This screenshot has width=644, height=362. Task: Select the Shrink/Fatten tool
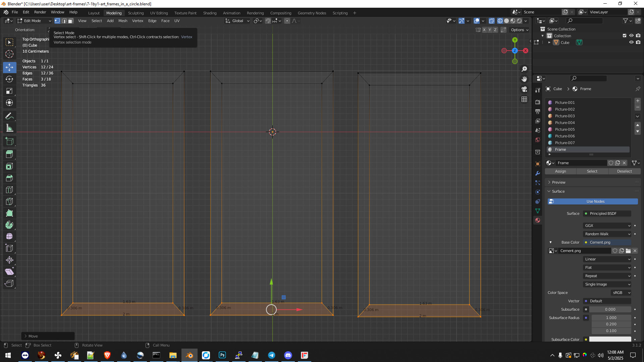(x=9, y=260)
